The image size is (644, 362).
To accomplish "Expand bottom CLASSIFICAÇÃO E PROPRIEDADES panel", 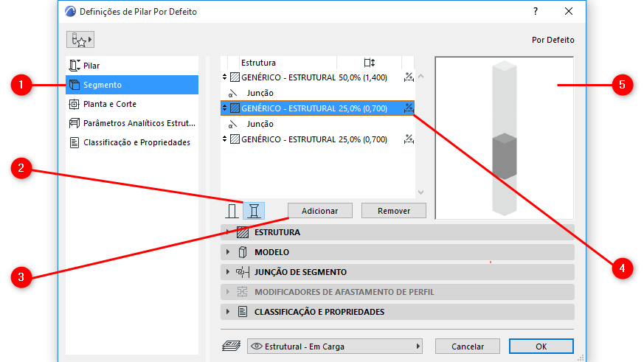I will pos(397,312).
